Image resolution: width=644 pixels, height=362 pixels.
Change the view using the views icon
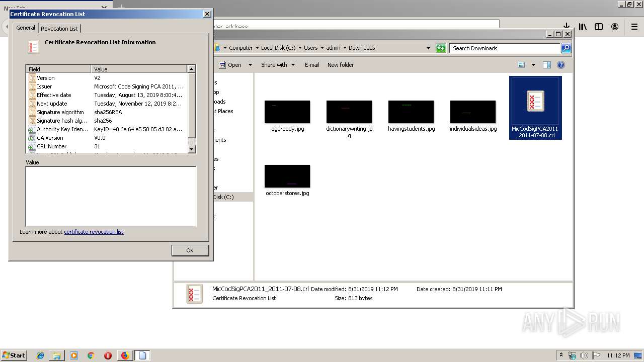tap(521, 65)
